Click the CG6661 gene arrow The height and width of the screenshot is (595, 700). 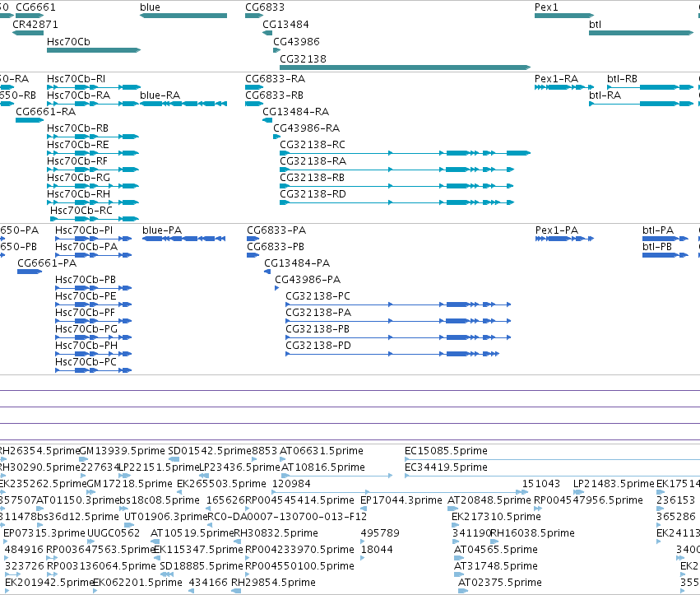click(30, 16)
